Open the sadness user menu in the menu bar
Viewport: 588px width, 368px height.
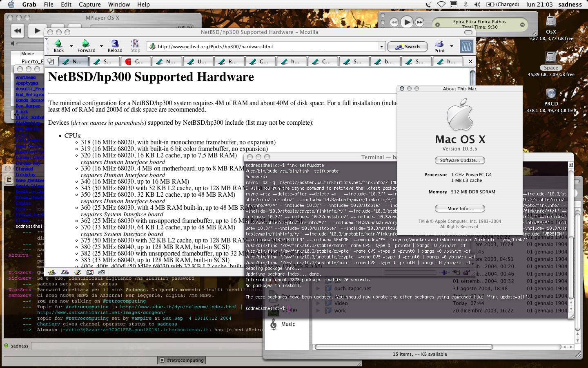tap(570, 4)
